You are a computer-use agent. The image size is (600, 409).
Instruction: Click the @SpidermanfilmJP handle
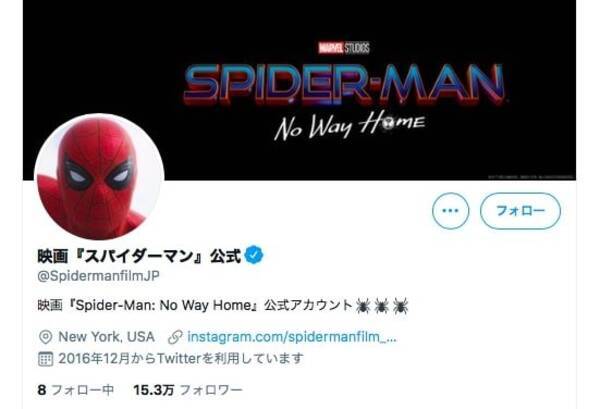98,276
